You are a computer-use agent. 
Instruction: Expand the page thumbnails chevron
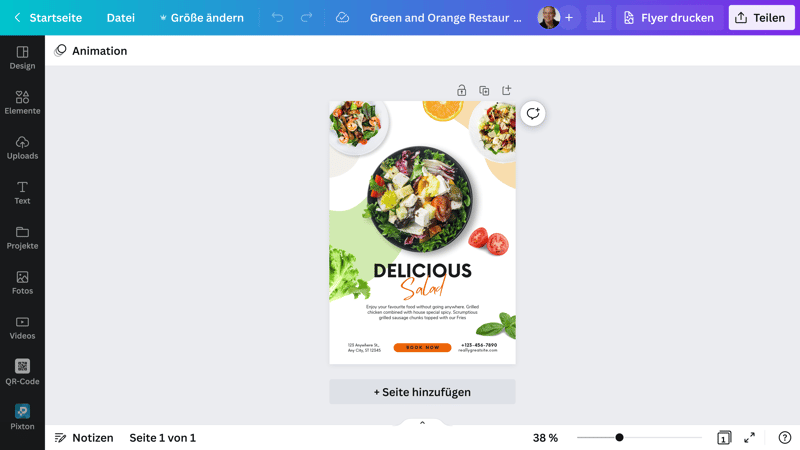[x=422, y=422]
